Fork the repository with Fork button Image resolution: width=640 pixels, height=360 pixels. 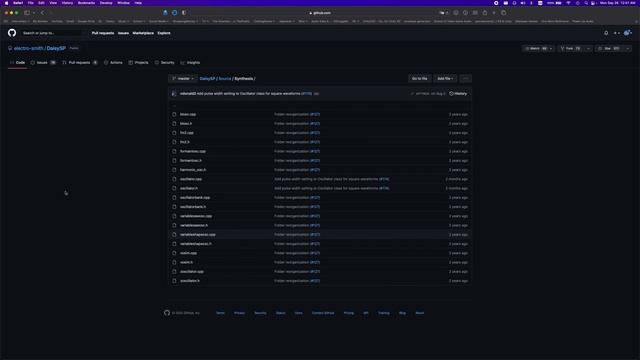point(571,48)
